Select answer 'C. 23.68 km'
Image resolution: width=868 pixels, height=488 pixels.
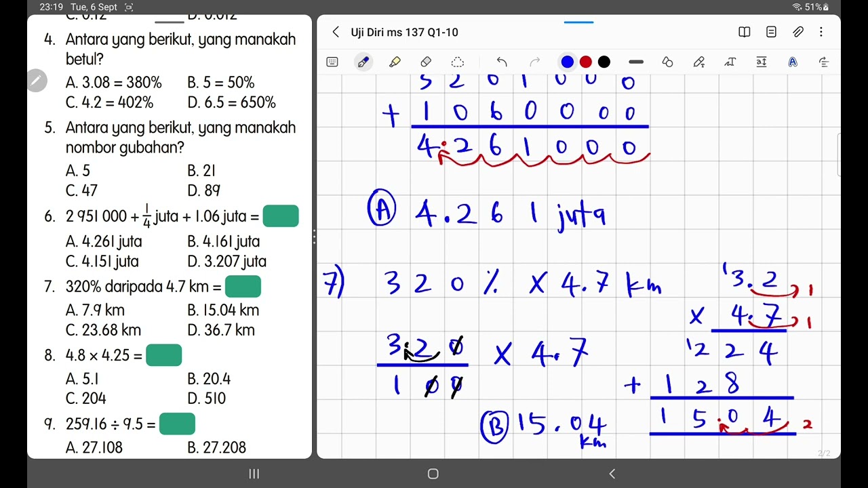click(103, 331)
